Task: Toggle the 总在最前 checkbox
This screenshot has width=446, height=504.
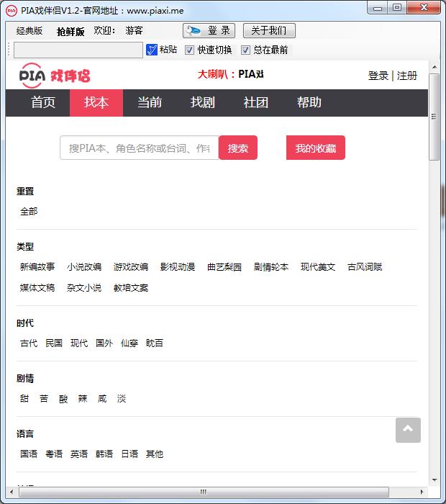Action: point(245,50)
